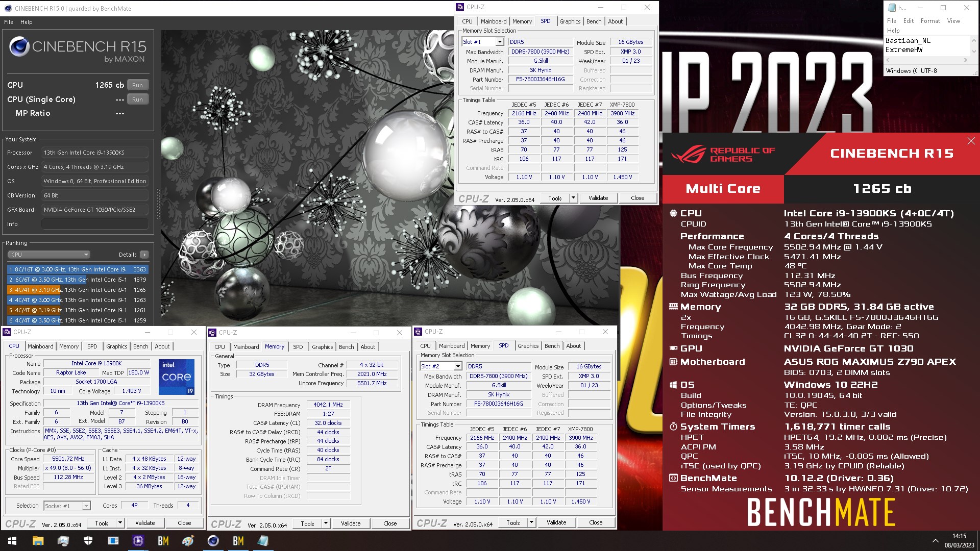Expand Tools arrow in top CPU-Z SPD window
Image resolution: width=980 pixels, height=551 pixels.
[x=573, y=198]
